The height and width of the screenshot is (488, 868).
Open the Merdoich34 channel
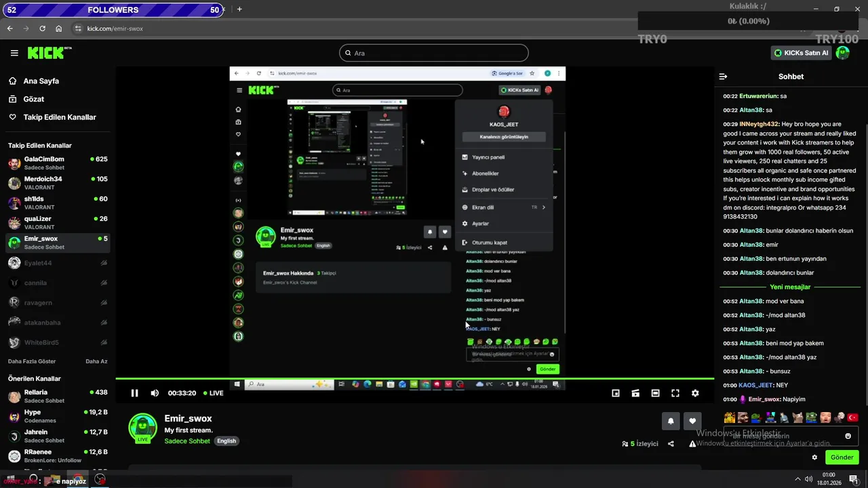58,183
